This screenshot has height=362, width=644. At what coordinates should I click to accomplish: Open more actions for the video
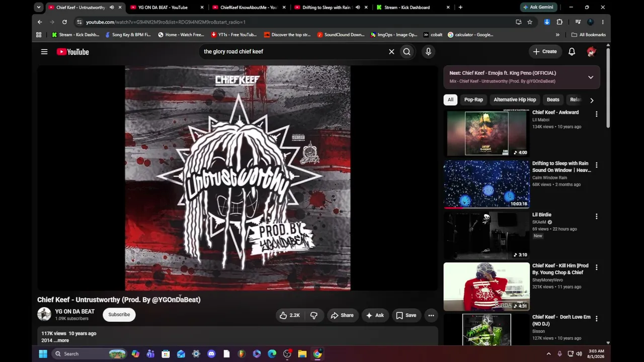[431, 315]
